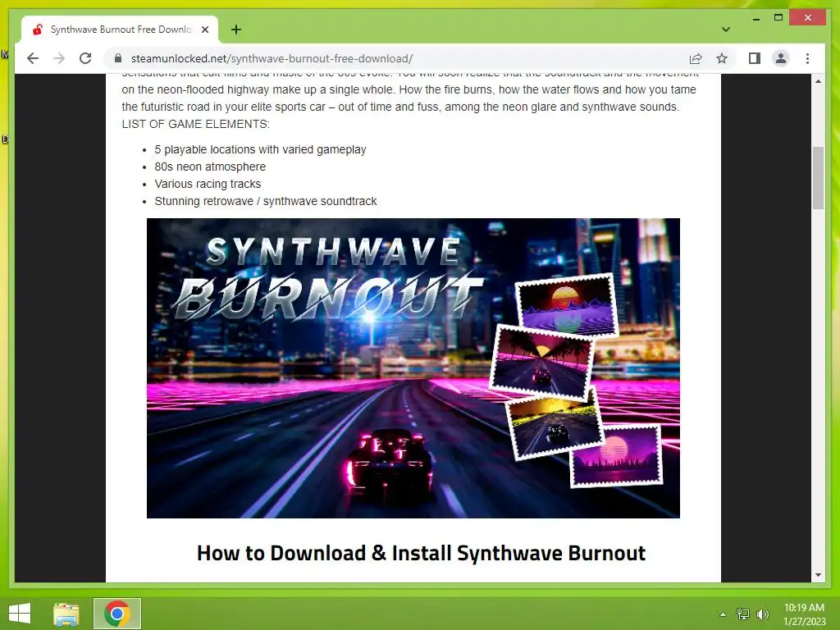Click "LIST OF GAME ELEMENTS:" text

[x=195, y=124]
